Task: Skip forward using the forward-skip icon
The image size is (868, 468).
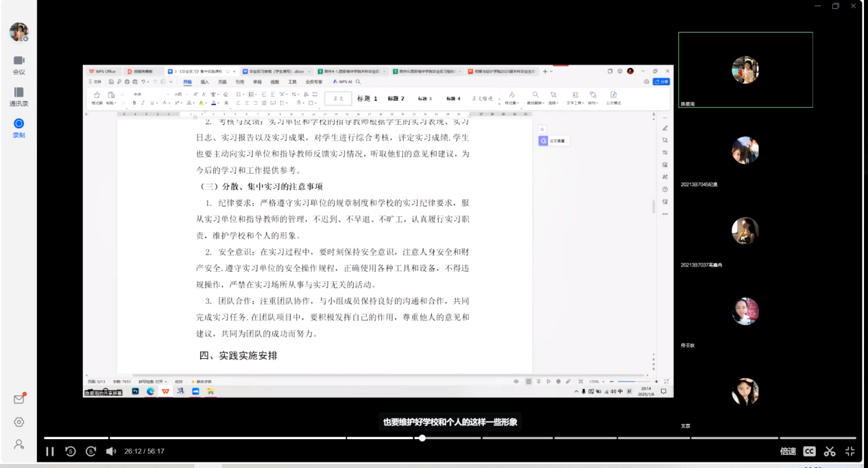Action: tap(91, 452)
